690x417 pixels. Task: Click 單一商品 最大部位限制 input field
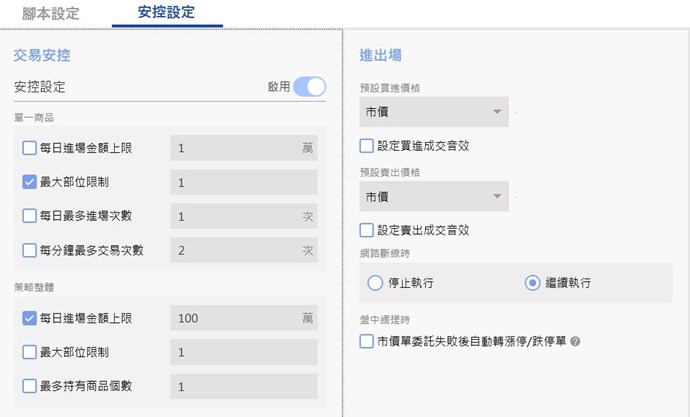pyautogui.click(x=243, y=183)
